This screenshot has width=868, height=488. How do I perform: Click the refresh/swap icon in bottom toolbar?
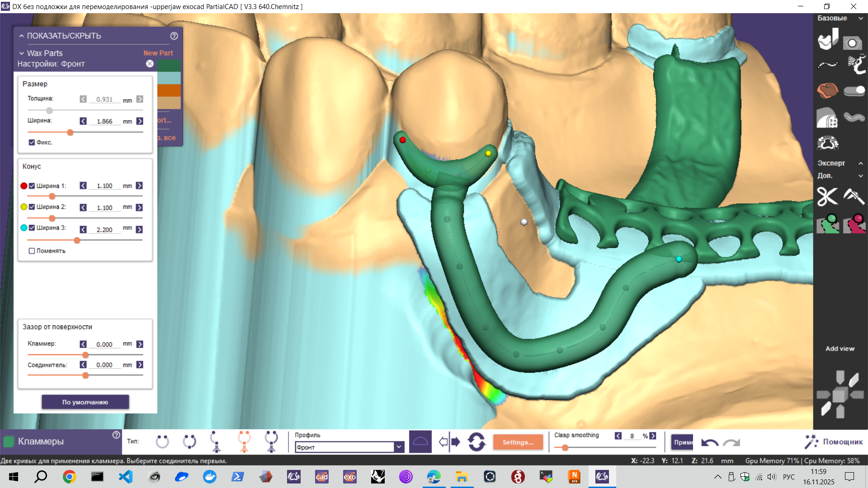tap(476, 442)
